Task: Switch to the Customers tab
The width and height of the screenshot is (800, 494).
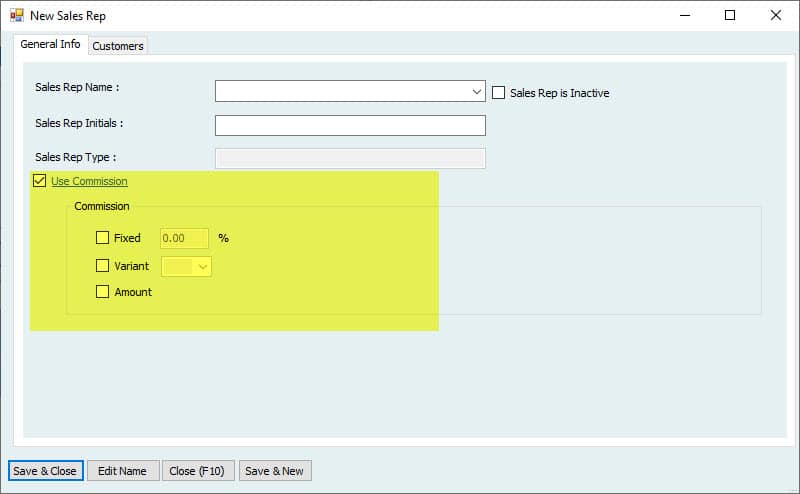Action: (118, 46)
